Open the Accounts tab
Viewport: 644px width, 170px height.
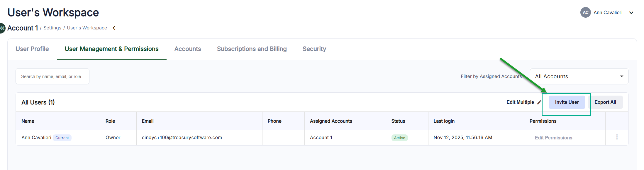pyautogui.click(x=188, y=49)
